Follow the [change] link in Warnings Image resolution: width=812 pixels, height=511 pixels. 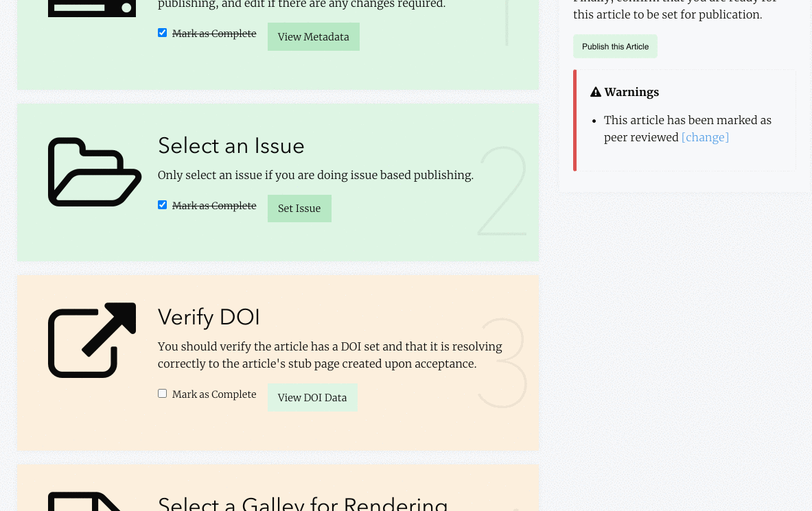(705, 137)
